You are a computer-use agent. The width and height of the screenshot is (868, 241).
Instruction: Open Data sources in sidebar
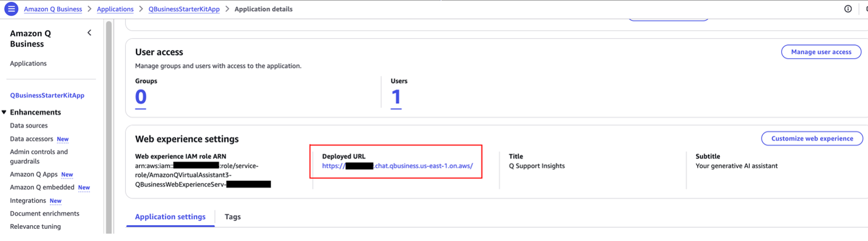pyautogui.click(x=29, y=126)
